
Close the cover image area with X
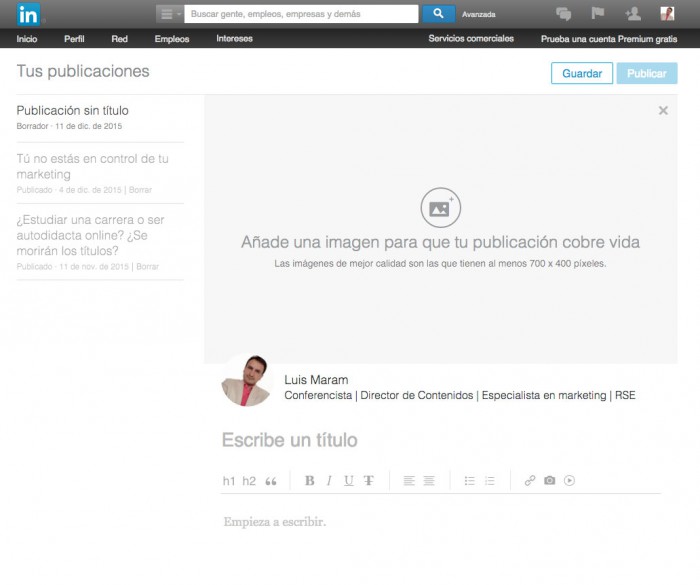click(x=663, y=110)
